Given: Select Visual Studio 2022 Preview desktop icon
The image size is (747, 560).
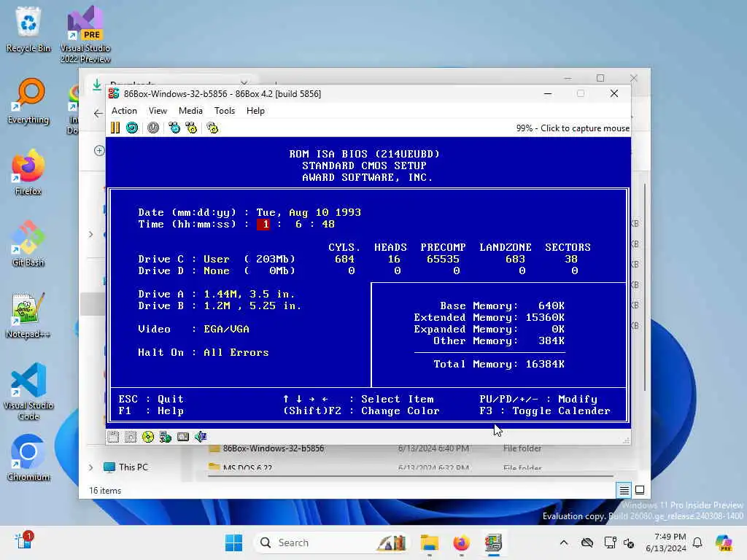Looking at the screenshot, I should click(85, 35).
